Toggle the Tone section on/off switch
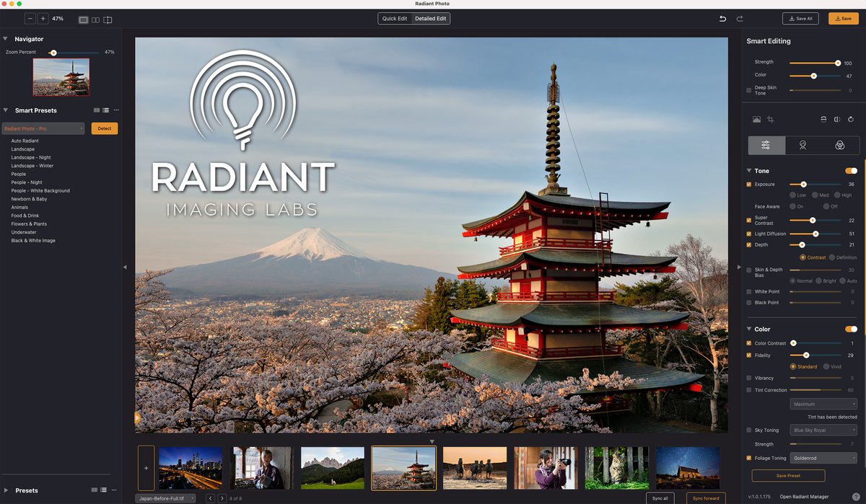The image size is (866, 504). [x=849, y=170]
